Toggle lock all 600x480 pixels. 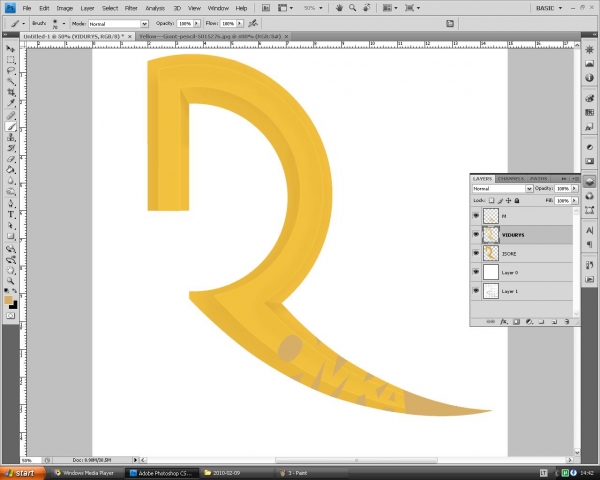click(517, 201)
